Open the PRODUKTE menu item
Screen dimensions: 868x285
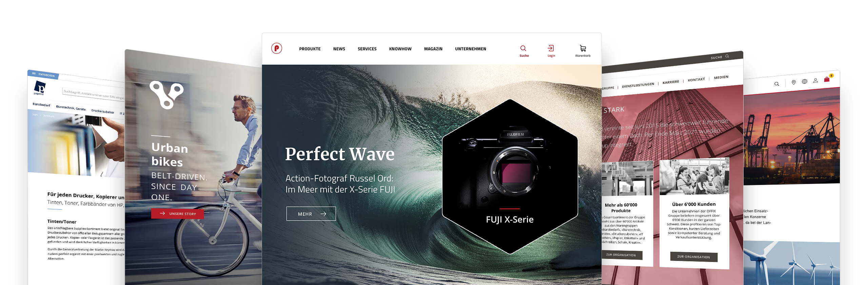(310, 49)
